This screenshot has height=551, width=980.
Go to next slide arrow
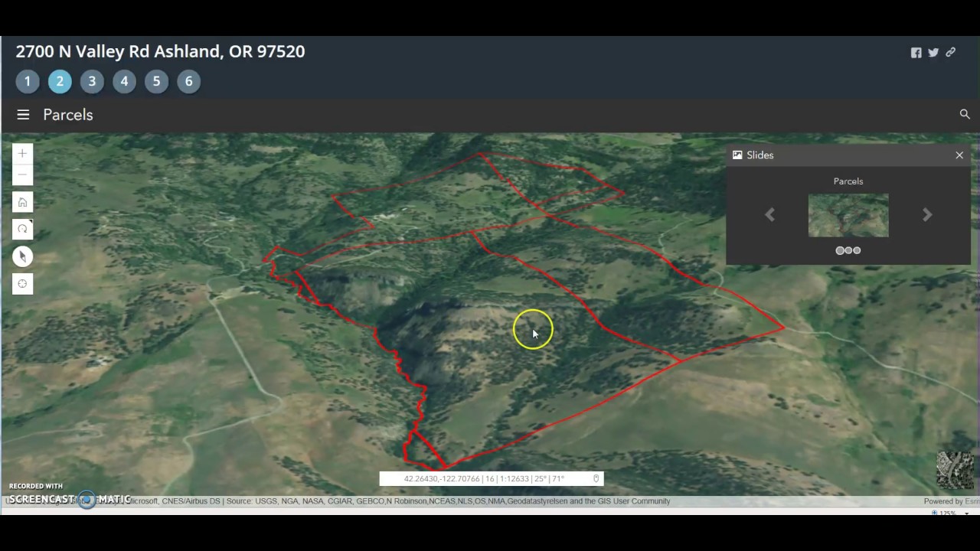pos(927,215)
